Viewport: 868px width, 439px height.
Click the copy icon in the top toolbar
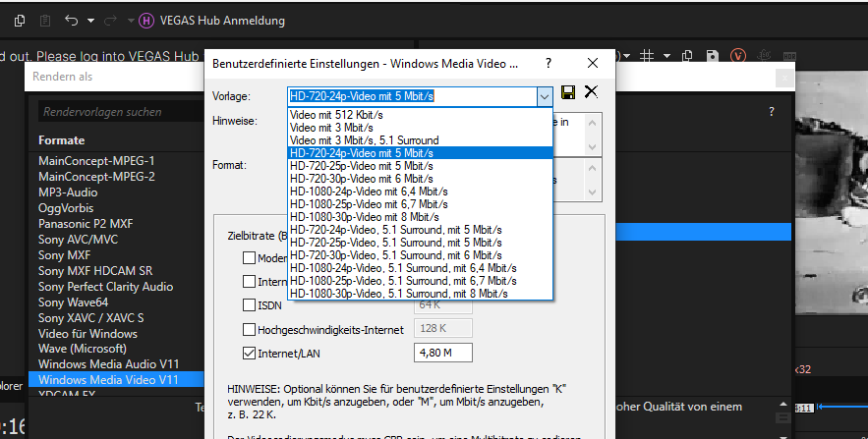click(x=20, y=21)
